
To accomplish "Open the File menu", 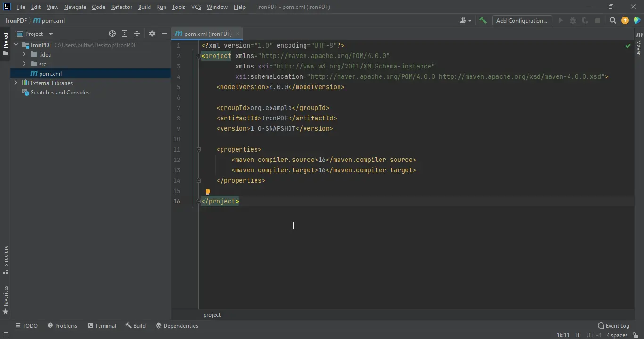I will 21,7.
